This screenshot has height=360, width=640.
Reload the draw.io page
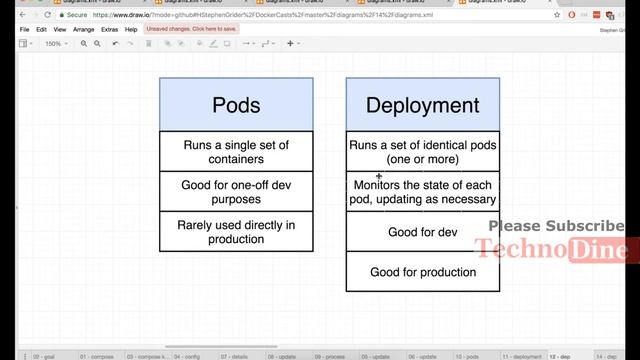point(47,15)
